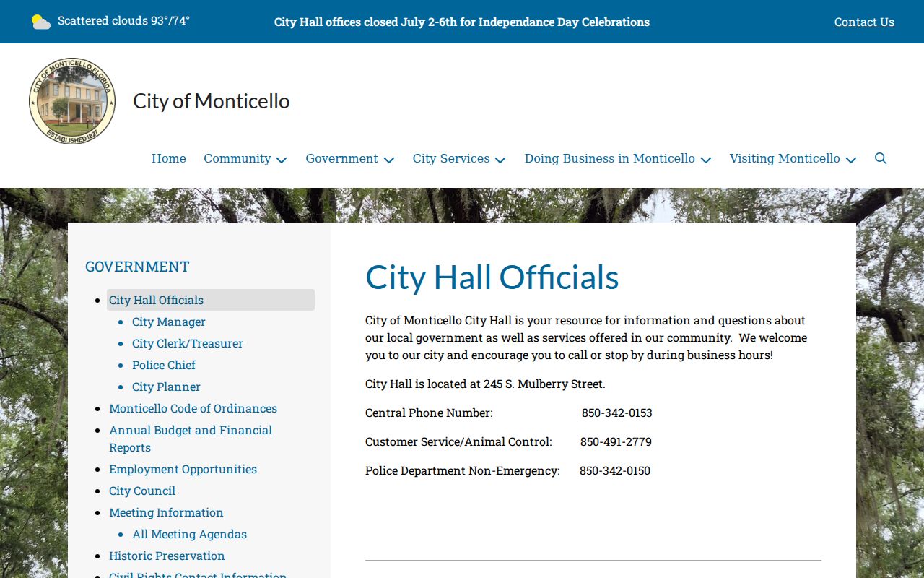Viewport: 924px width, 578px height.
Task: Open the Police Chief page
Action: (164, 365)
